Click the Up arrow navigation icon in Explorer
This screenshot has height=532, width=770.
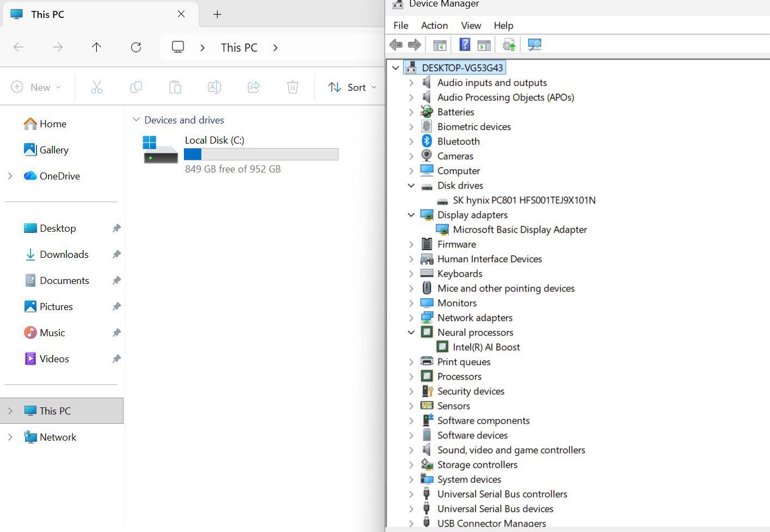(x=96, y=47)
